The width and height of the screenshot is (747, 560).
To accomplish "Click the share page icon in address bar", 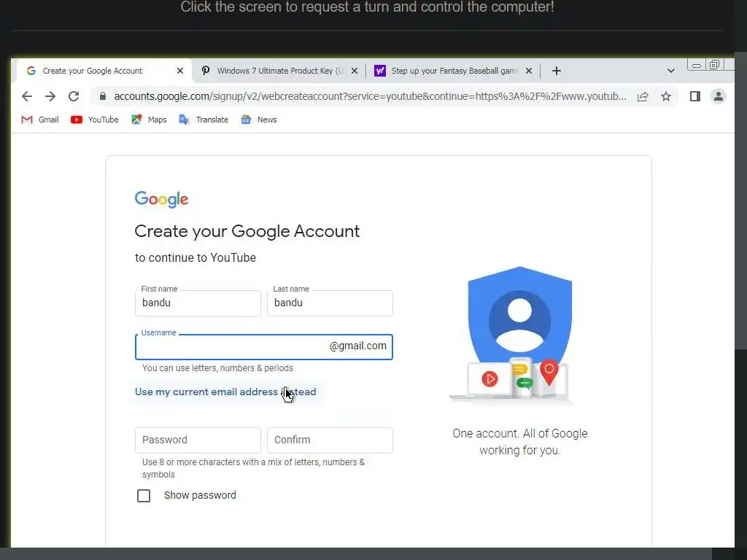I will 643,97.
